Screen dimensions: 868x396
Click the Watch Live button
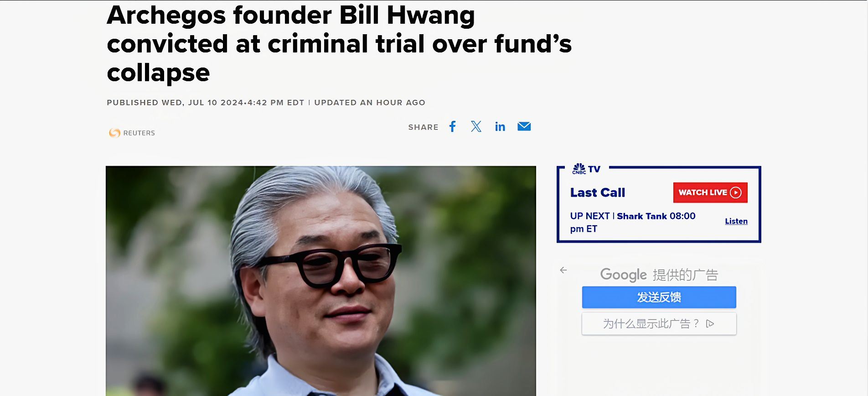pyautogui.click(x=710, y=193)
